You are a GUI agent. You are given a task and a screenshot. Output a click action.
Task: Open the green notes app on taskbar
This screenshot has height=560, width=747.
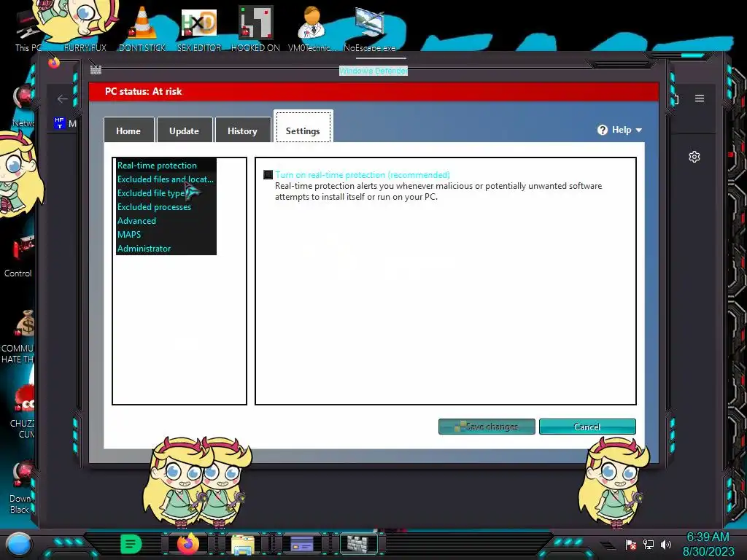[x=131, y=544]
